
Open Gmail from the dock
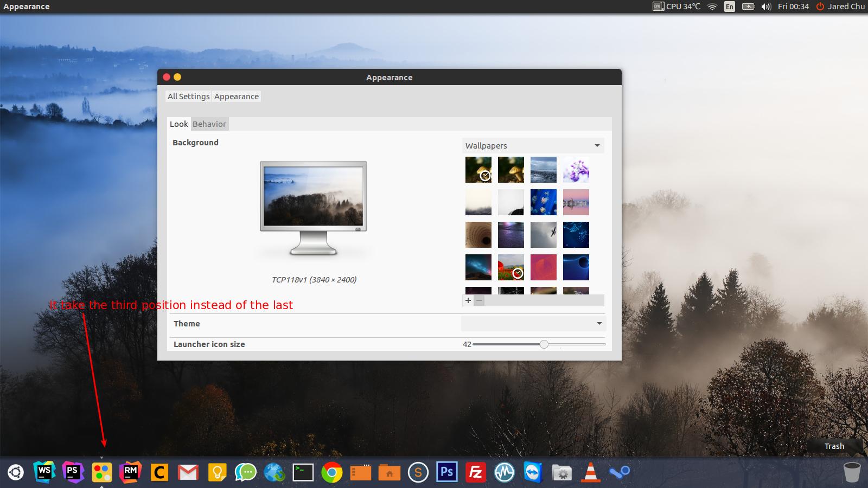[x=188, y=473]
